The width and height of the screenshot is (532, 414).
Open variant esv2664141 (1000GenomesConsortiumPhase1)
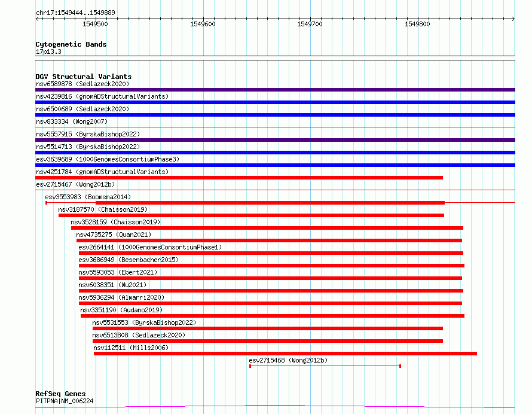point(150,247)
